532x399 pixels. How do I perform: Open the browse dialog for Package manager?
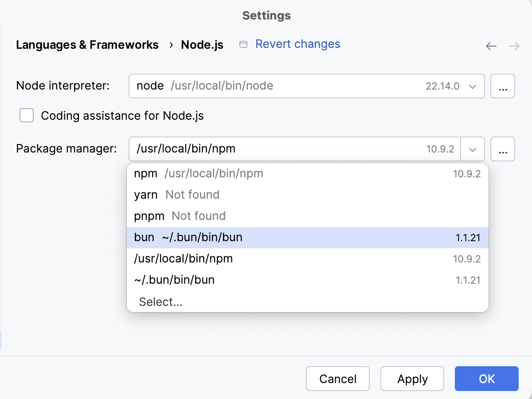tap(503, 149)
